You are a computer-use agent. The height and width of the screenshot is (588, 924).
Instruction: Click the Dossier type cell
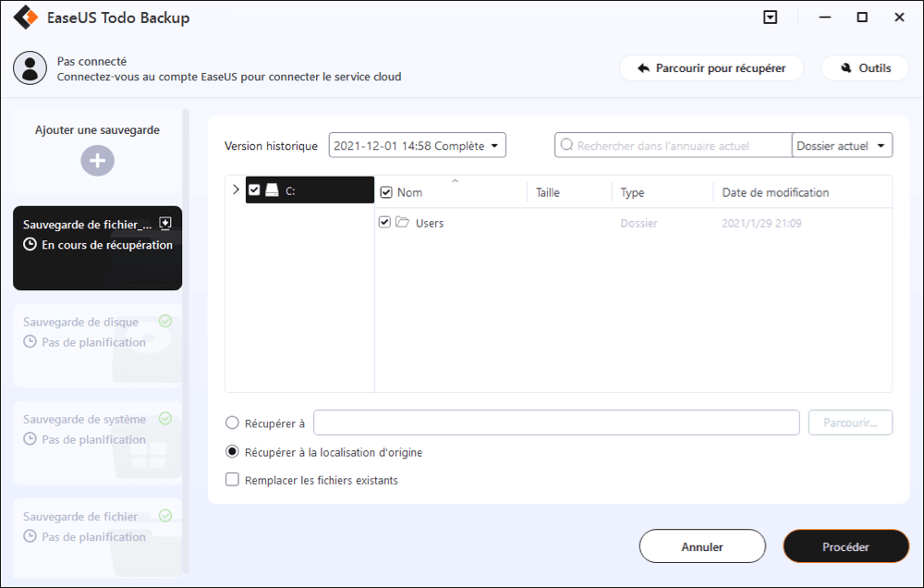click(638, 223)
